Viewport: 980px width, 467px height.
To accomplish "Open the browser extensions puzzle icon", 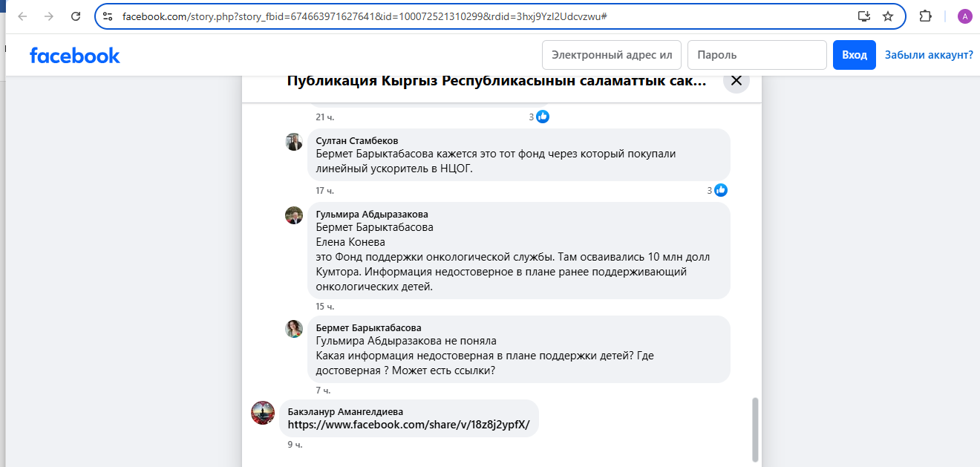I will coord(925,16).
